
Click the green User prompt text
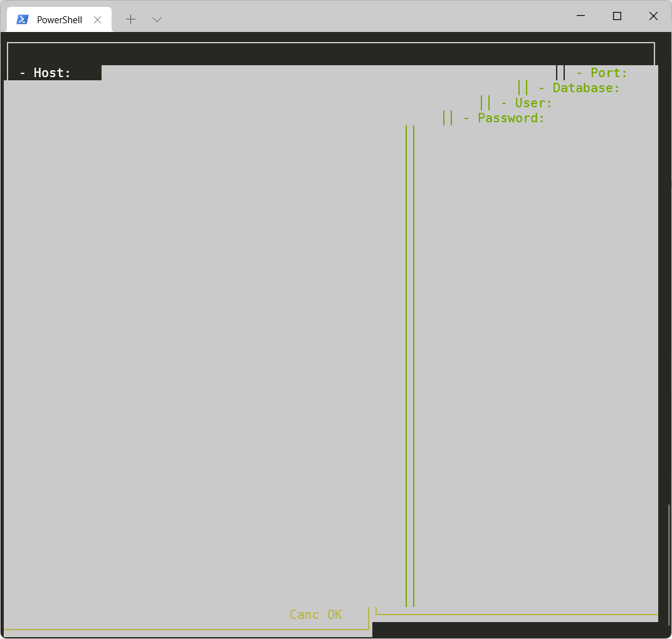click(527, 103)
